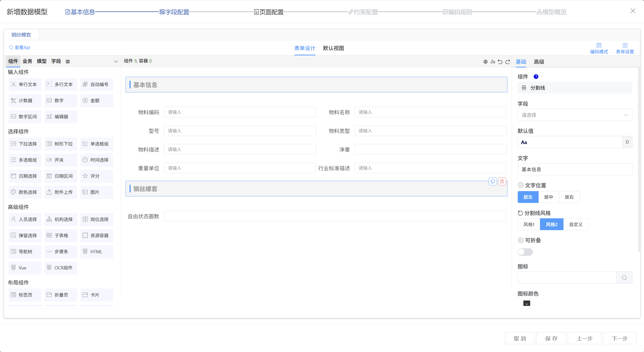644x352 pixels.
Task: Delete the 钢丝螺套 divider with trash icon
Action: pyautogui.click(x=502, y=181)
